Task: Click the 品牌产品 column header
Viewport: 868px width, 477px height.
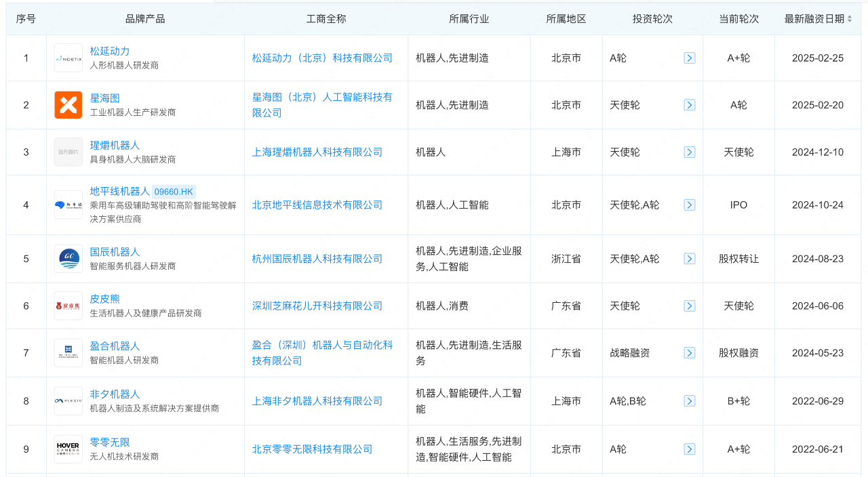Action: 145,19
